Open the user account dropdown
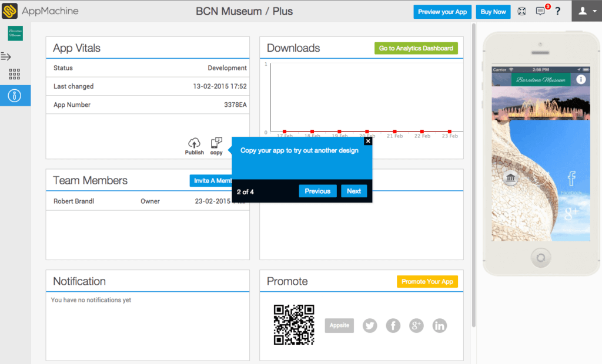This screenshot has width=602, height=364. pos(586,11)
